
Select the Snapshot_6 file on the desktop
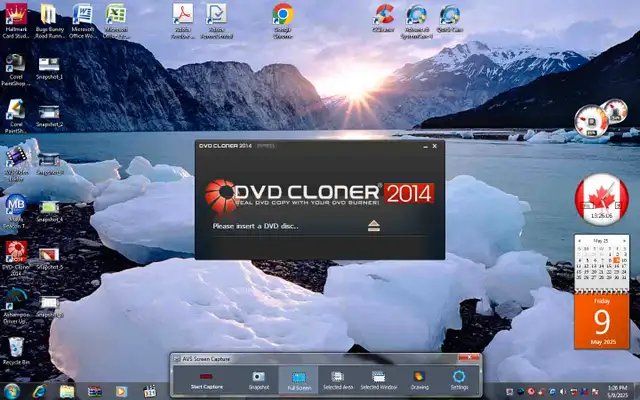coord(50,306)
